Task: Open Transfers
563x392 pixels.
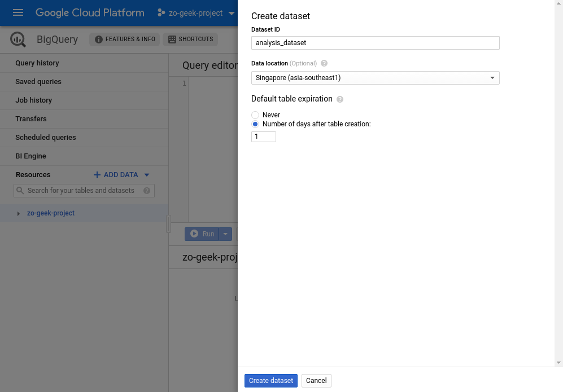Action: (x=84, y=119)
